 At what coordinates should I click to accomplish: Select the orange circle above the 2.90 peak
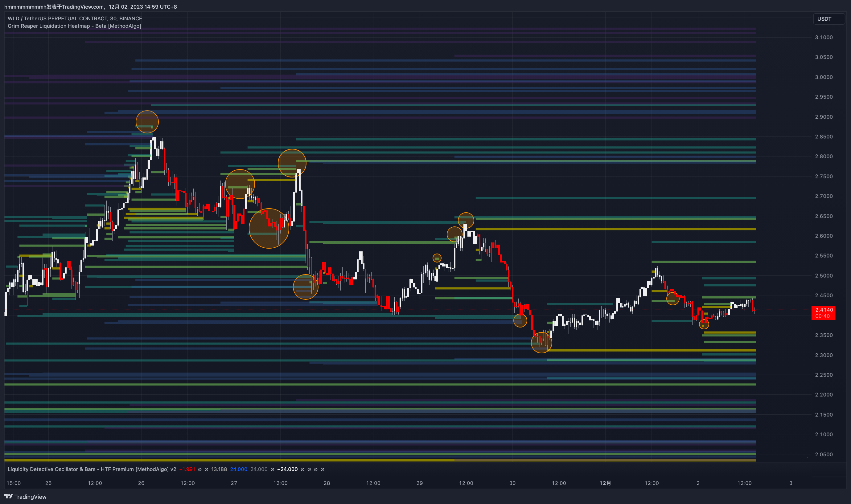point(147,122)
